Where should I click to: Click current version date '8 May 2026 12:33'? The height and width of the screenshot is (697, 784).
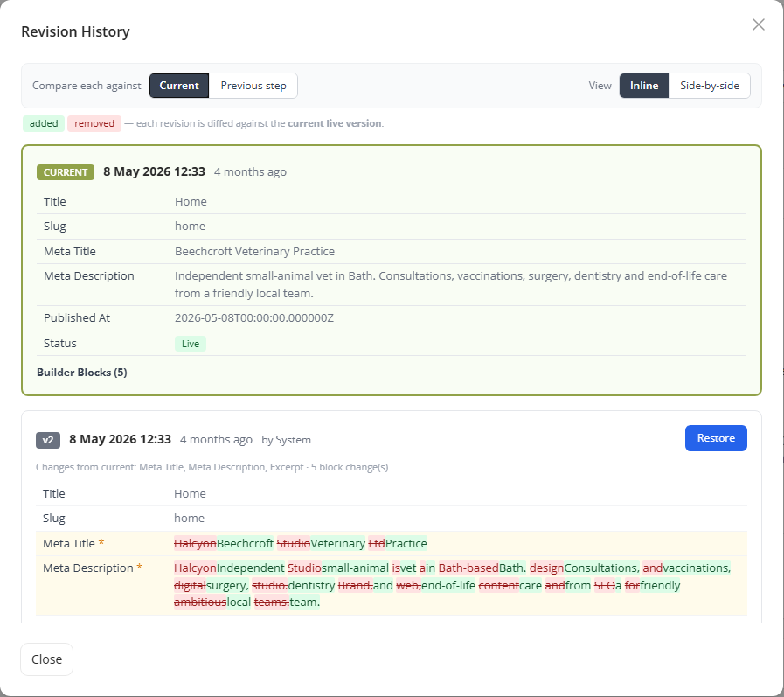point(154,171)
